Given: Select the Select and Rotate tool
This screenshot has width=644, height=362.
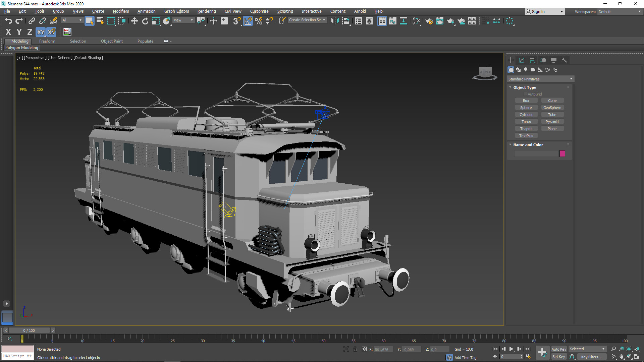Looking at the screenshot, I should (x=145, y=21).
